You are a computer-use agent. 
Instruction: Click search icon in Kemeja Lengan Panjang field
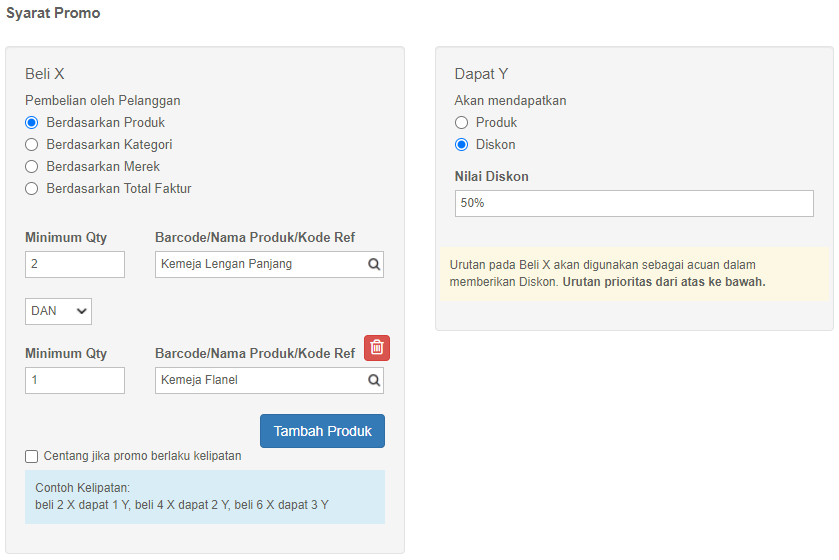pos(374,264)
